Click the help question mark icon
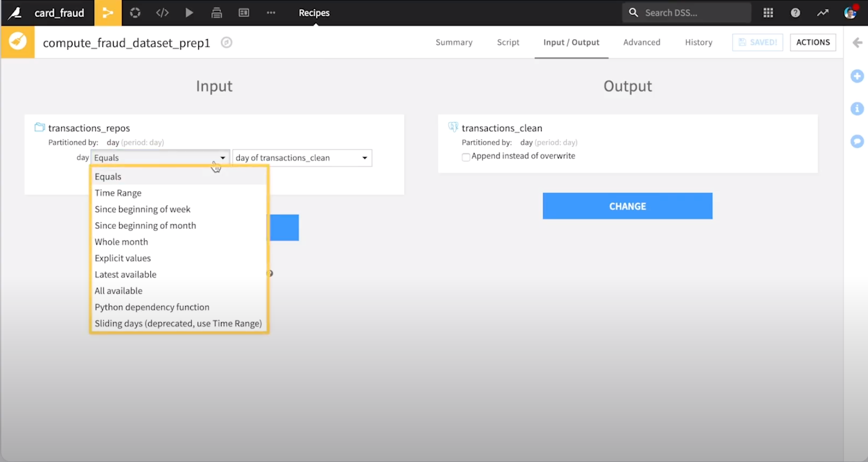868x462 pixels. click(x=795, y=12)
